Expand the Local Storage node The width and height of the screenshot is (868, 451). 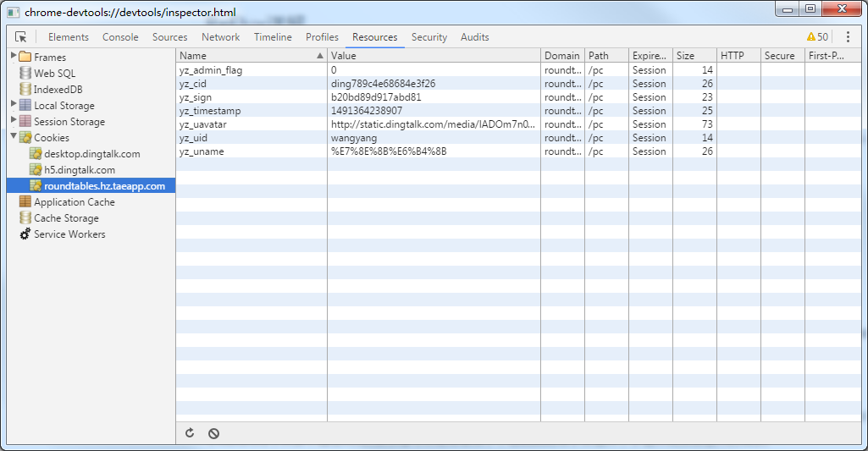pos(13,105)
